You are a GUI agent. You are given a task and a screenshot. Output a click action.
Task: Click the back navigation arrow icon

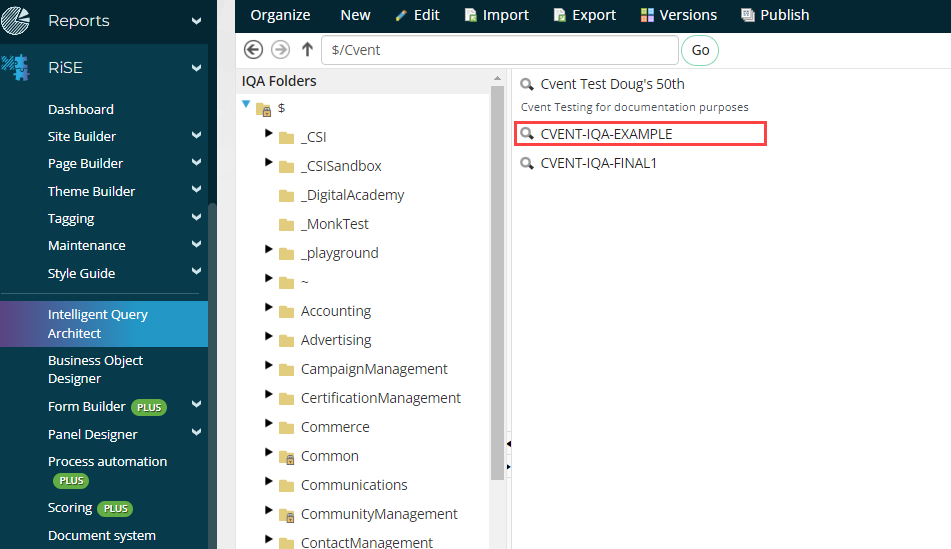(x=253, y=50)
